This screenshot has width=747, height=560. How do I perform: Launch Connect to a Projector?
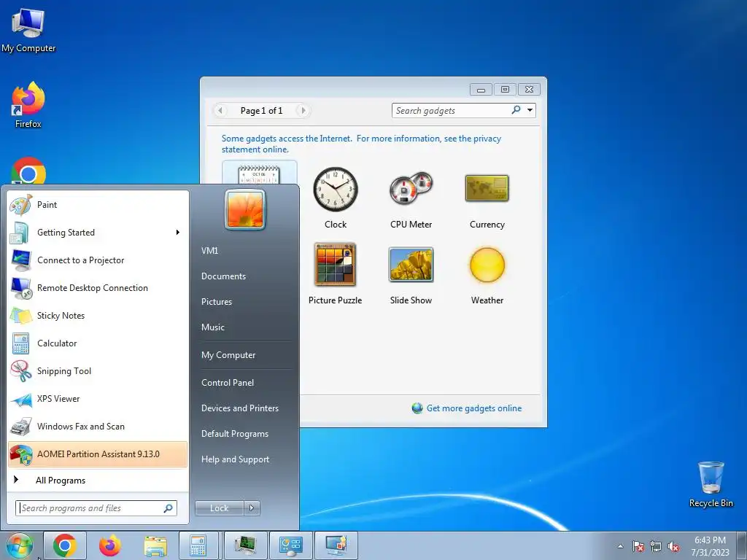[98, 260]
